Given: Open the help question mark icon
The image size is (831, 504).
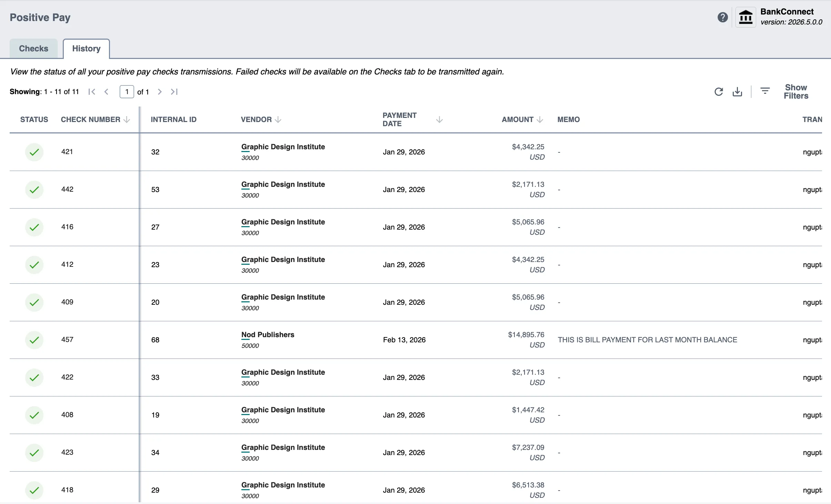Looking at the screenshot, I should click(x=723, y=17).
